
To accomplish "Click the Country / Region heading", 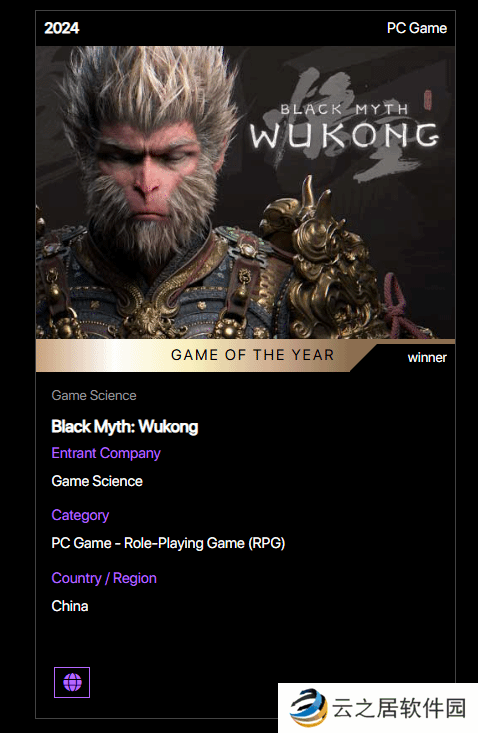I will [x=104, y=578].
